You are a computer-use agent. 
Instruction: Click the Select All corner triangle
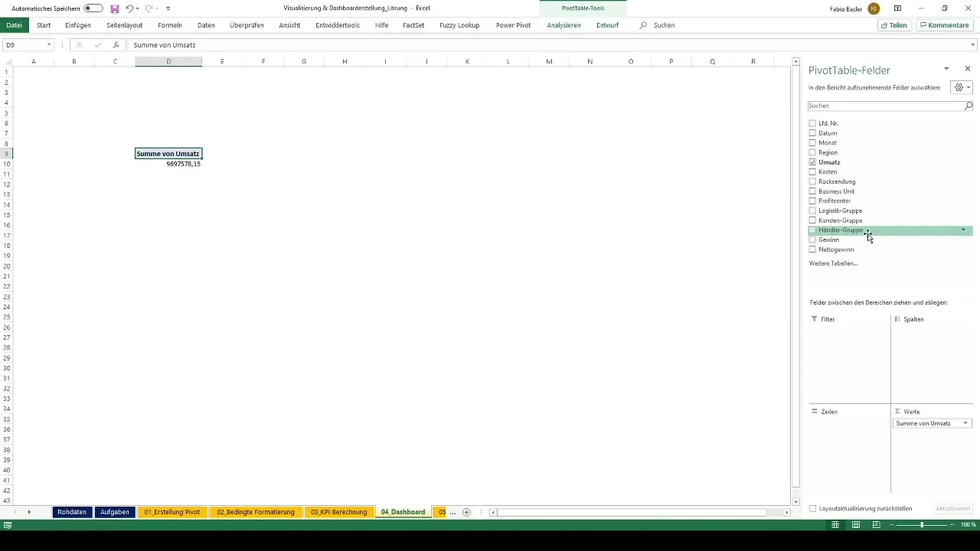click(x=7, y=61)
